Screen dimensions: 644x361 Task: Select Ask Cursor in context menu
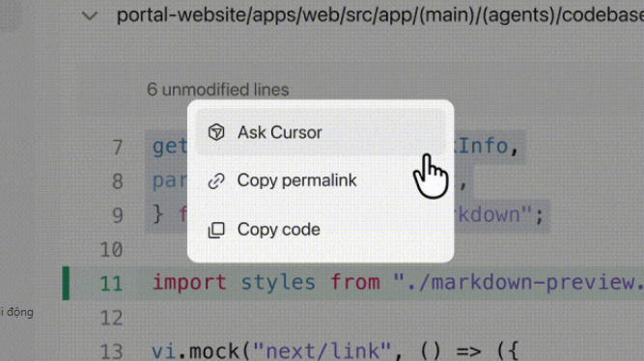point(321,132)
